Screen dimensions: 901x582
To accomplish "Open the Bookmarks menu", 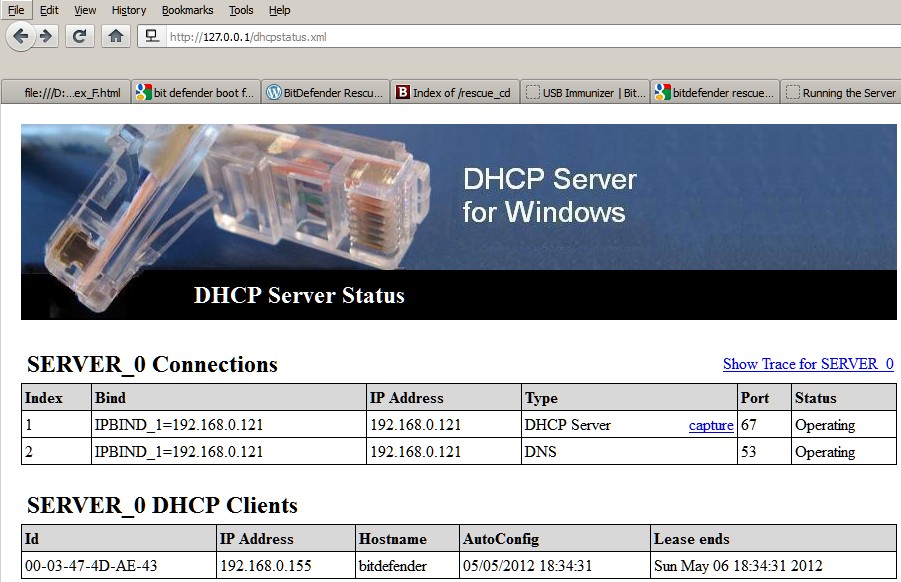I will pos(187,10).
